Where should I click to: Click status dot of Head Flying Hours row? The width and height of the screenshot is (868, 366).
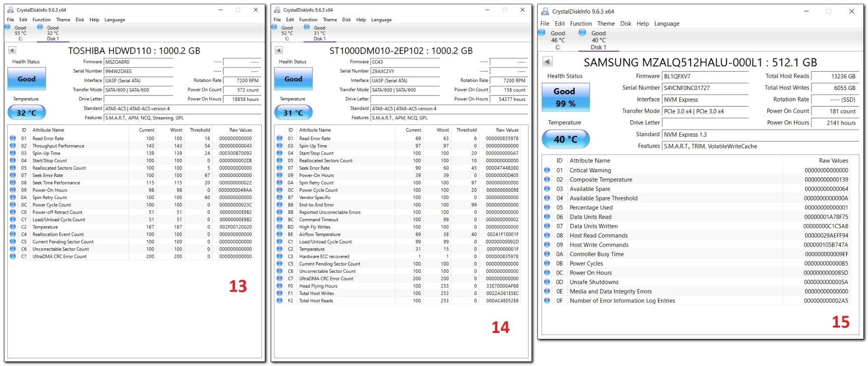(x=279, y=286)
